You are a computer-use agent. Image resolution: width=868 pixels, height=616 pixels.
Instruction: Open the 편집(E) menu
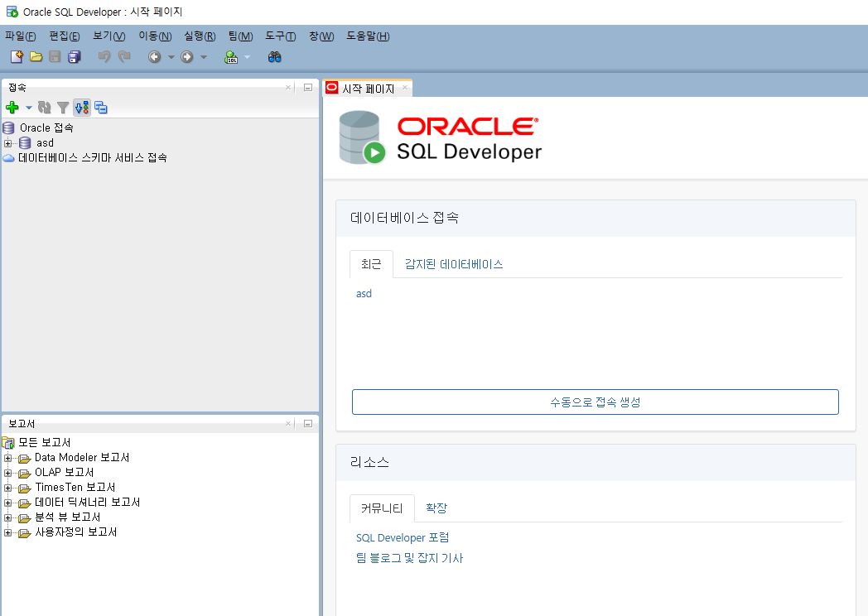coord(65,36)
